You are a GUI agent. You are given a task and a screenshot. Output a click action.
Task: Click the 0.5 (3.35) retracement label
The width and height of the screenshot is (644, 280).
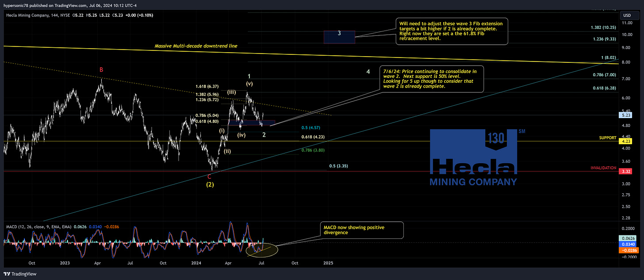(338, 166)
